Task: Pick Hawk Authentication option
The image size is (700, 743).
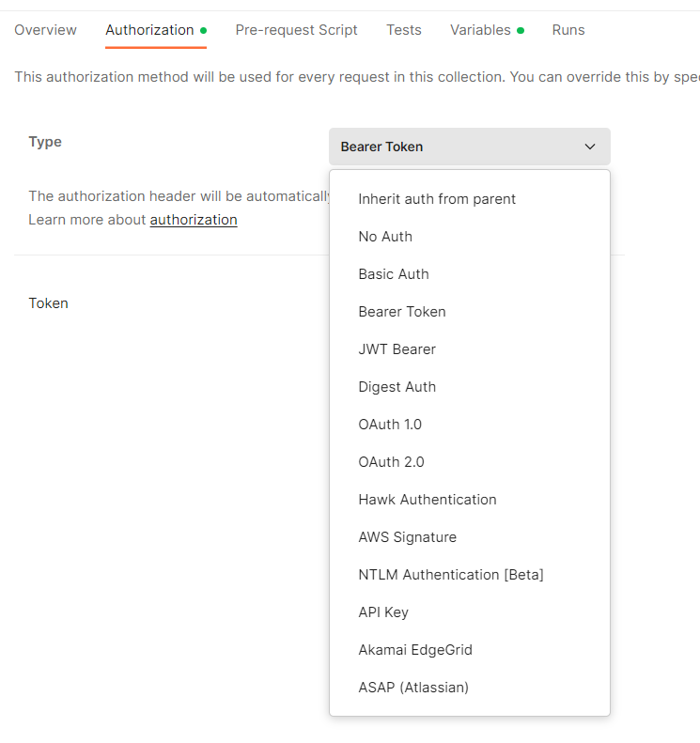Action: 428,500
